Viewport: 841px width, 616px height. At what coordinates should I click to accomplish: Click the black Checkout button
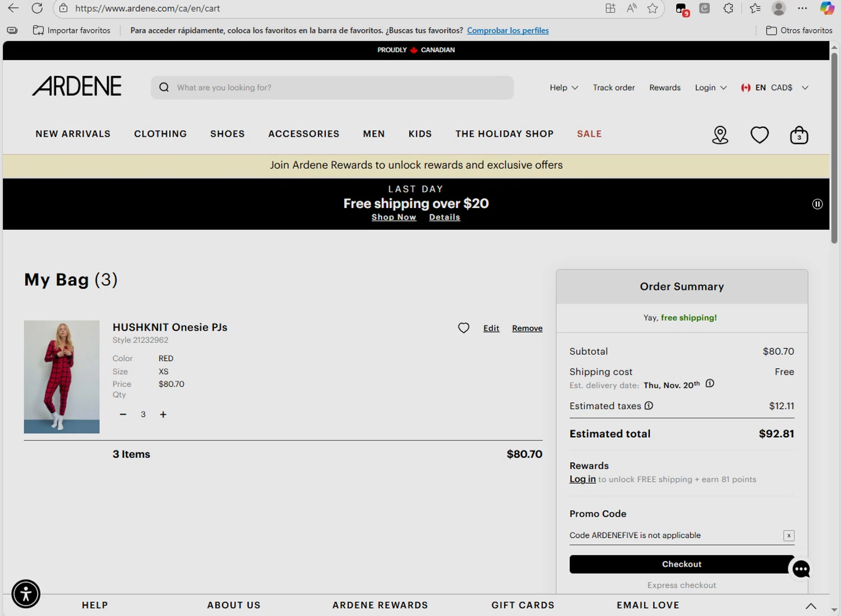point(682,564)
